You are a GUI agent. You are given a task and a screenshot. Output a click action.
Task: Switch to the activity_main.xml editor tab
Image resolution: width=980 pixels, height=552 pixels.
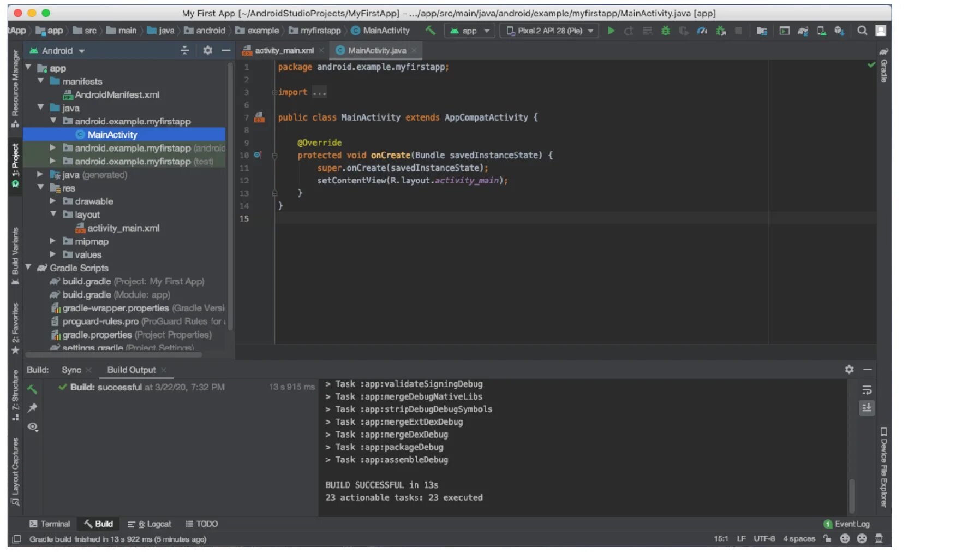click(x=284, y=50)
